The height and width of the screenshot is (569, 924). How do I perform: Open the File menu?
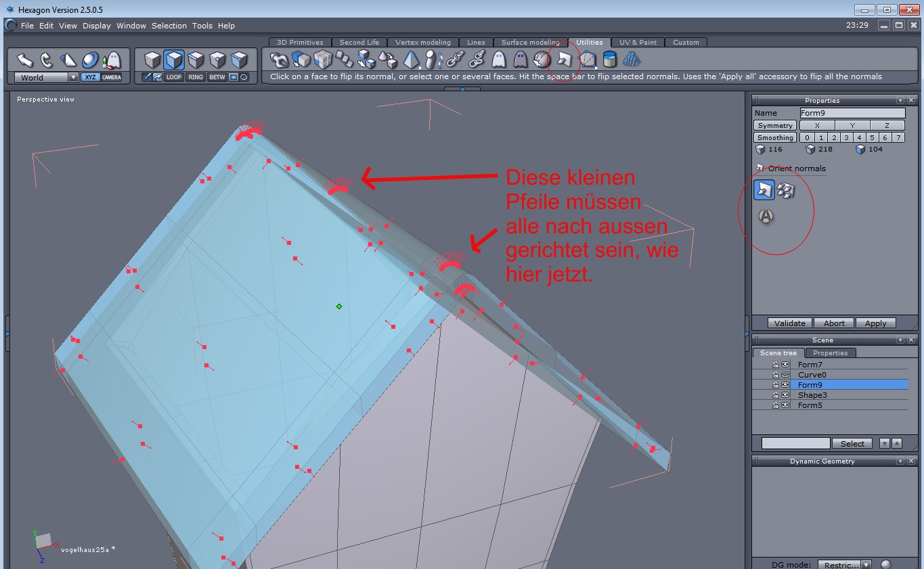pos(27,26)
